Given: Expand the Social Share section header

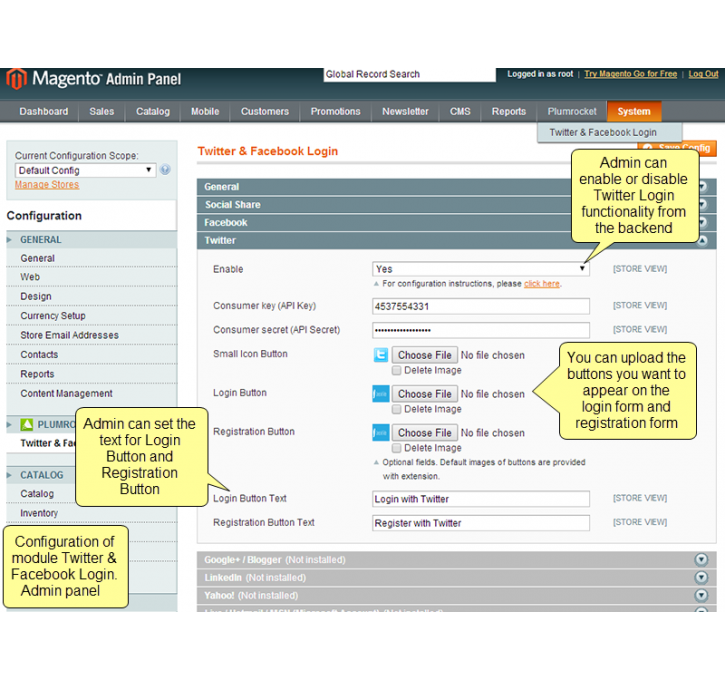Looking at the screenshot, I should click(x=456, y=205).
